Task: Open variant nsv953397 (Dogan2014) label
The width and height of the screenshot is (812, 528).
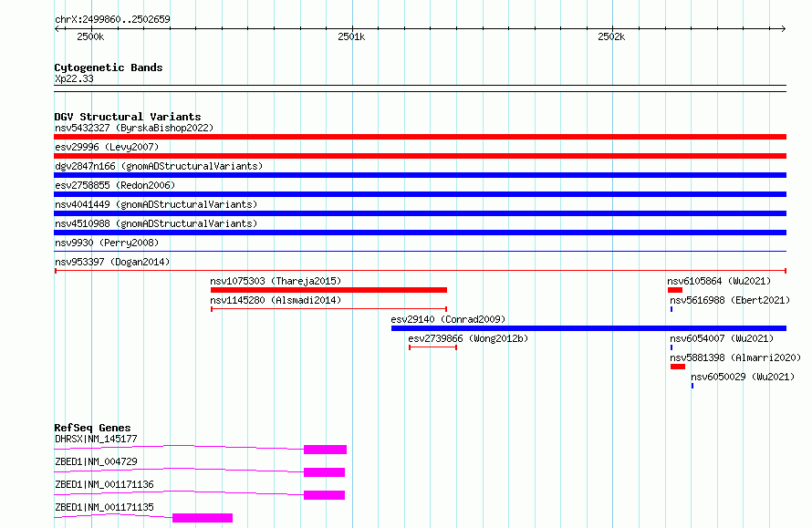Action: point(112,262)
